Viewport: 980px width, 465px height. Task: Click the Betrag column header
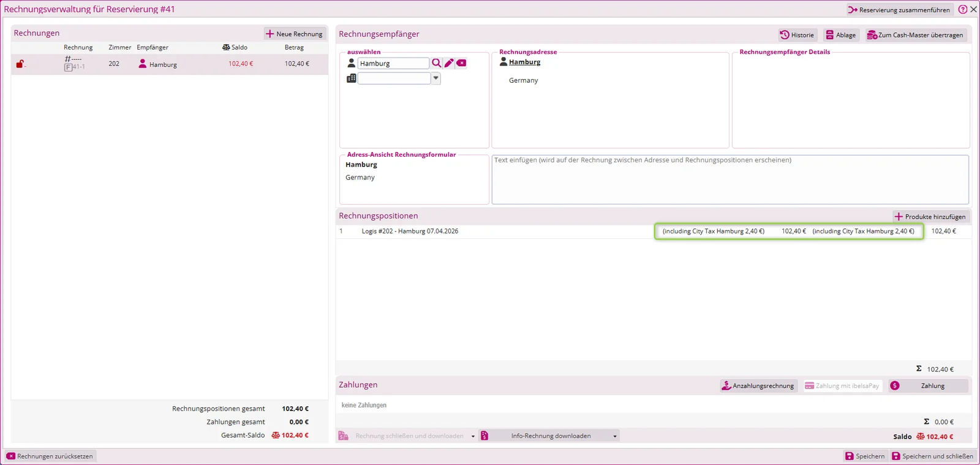(x=294, y=47)
